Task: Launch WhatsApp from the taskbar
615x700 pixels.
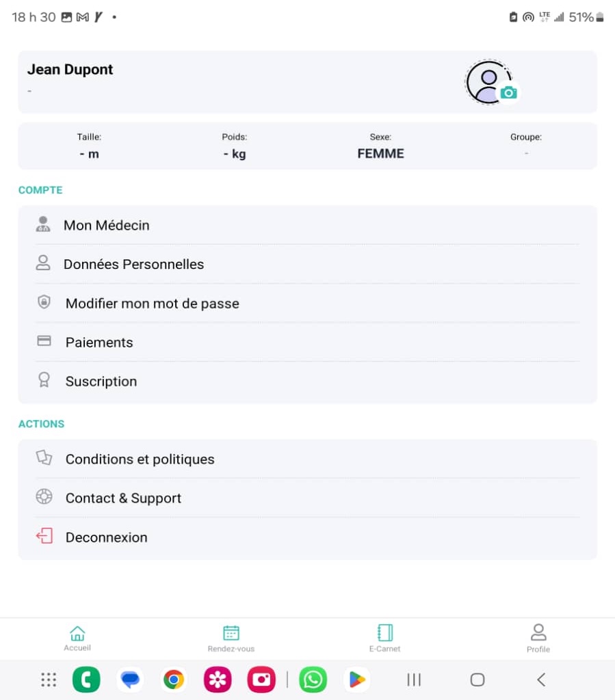Action: pos(313,679)
